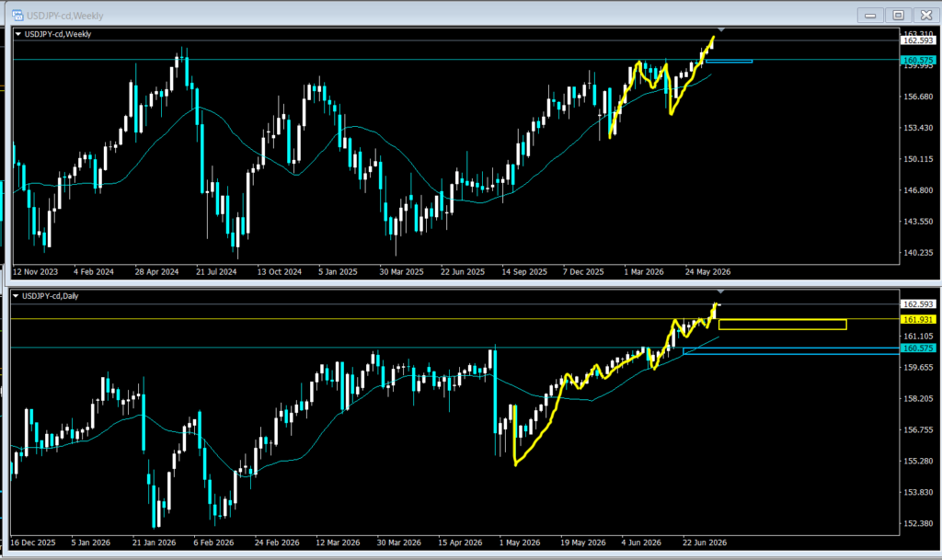Click the 161.105 price on Daily scale
942x560 pixels.
918,337
